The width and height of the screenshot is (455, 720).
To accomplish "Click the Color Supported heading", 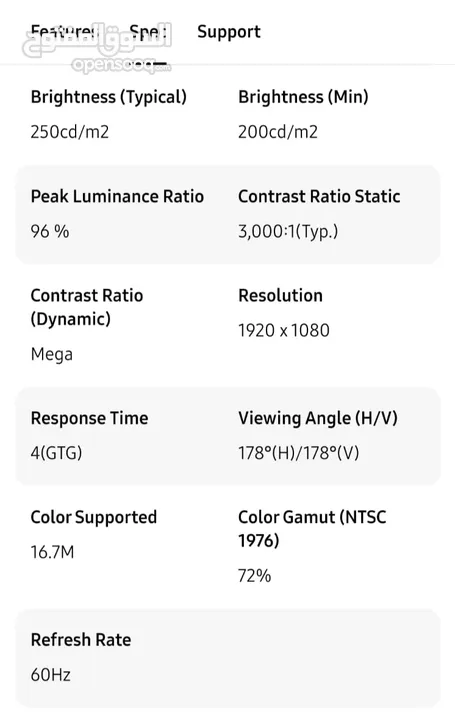I will (94, 517).
